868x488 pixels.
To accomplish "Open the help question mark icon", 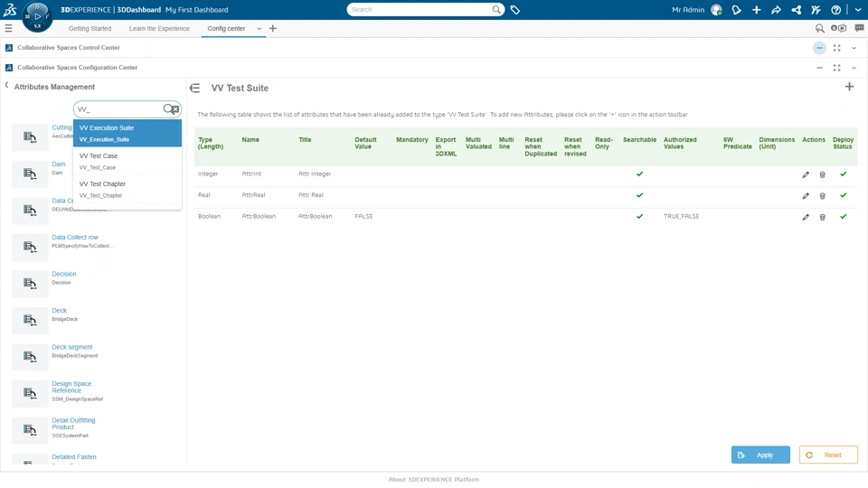I will (835, 10).
